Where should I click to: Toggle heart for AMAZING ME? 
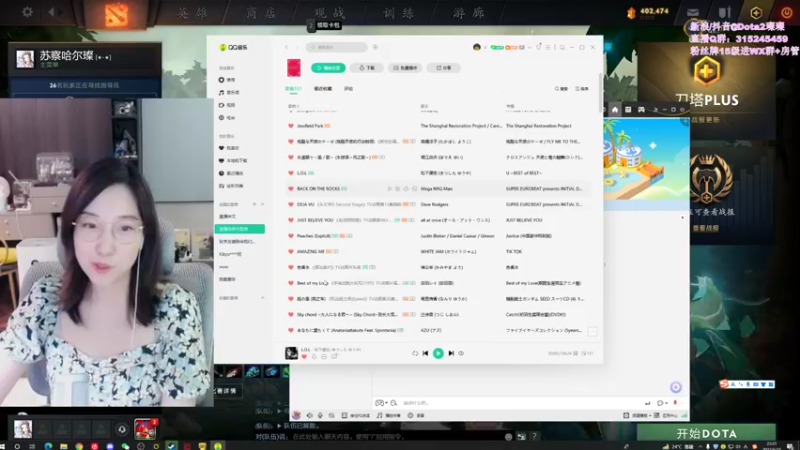click(291, 252)
